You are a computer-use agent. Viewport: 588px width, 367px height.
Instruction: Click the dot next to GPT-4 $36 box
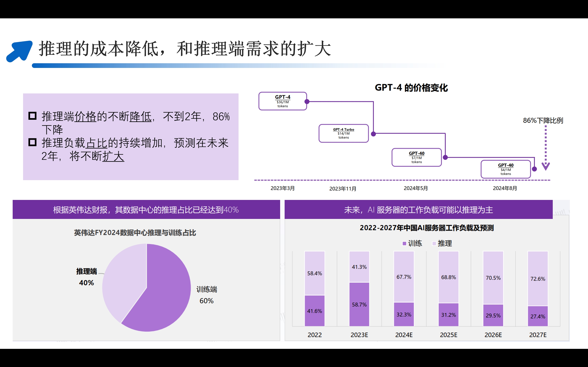(x=307, y=101)
